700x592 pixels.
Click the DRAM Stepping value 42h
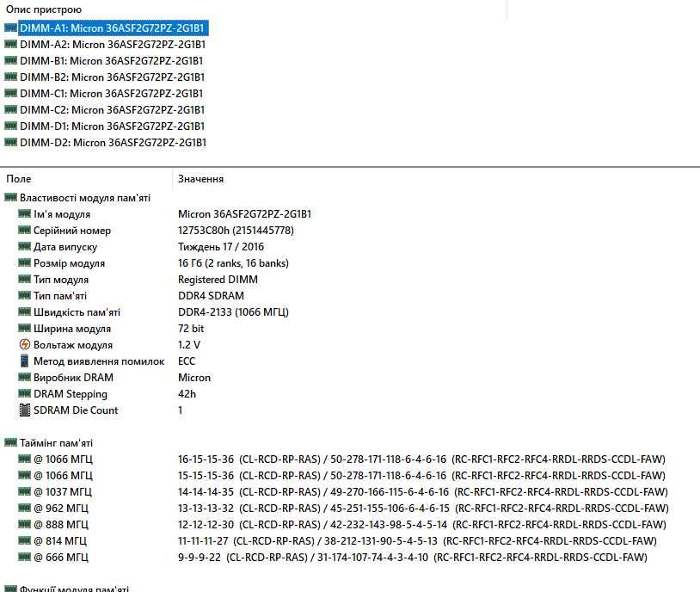(x=187, y=393)
